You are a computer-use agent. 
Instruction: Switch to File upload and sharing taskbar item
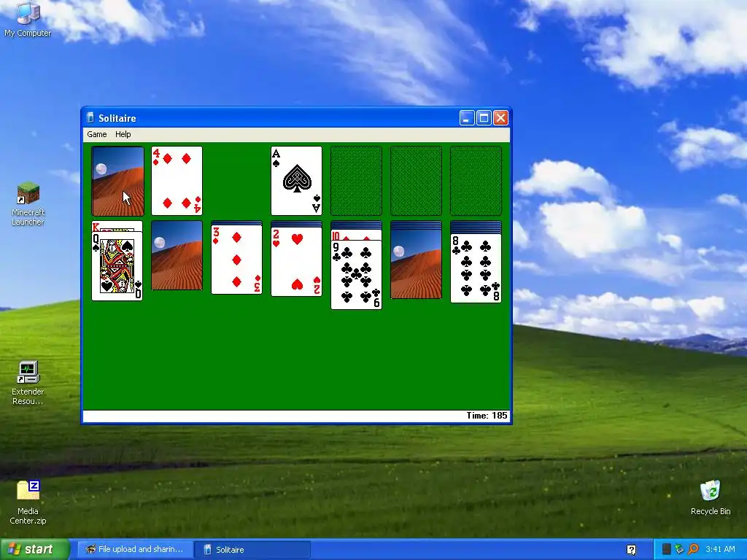click(135, 549)
